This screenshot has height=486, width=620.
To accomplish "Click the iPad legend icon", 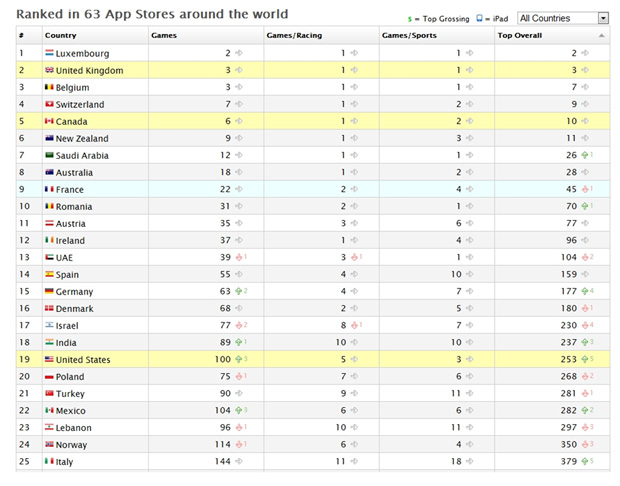I will 482,19.
